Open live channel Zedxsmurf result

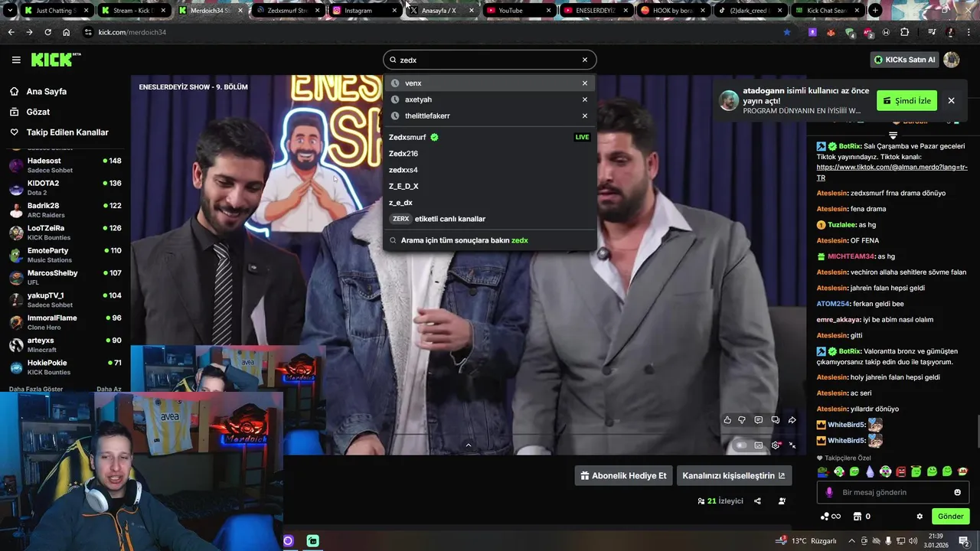[x=489, y=137]
